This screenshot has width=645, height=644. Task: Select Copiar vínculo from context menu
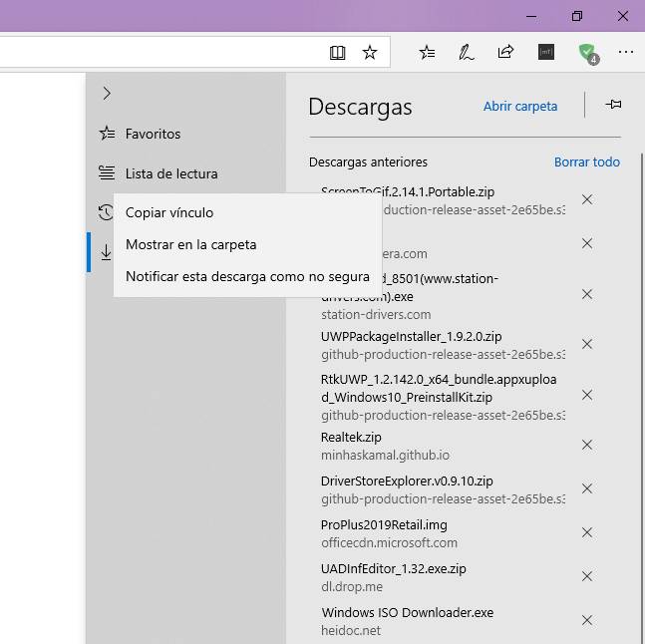click(x=169, y=212)
